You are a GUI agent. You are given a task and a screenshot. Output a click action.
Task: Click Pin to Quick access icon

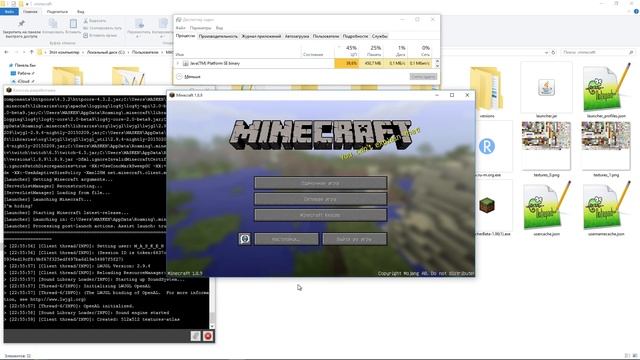coord(21,24)
